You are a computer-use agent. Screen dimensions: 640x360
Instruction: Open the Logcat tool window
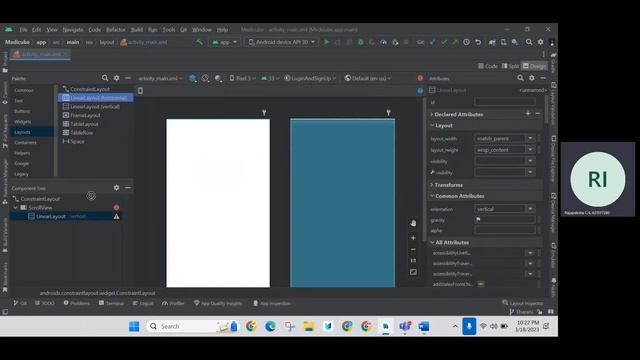[143, 303]
